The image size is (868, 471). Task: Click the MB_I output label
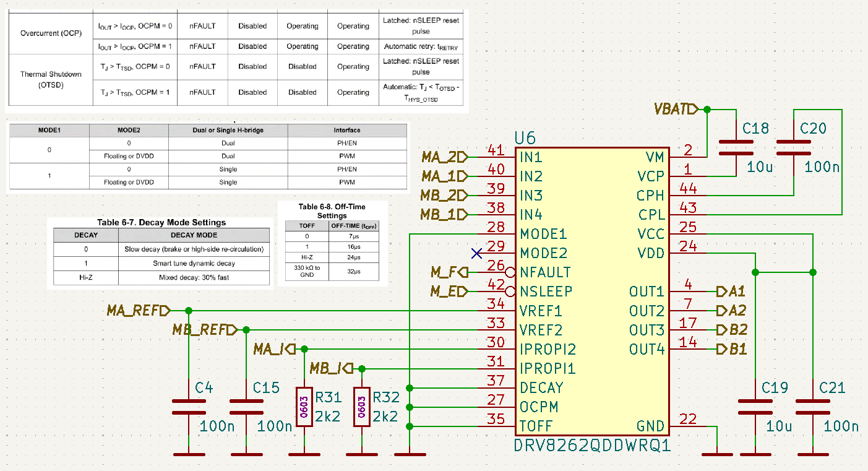(332, 368)
